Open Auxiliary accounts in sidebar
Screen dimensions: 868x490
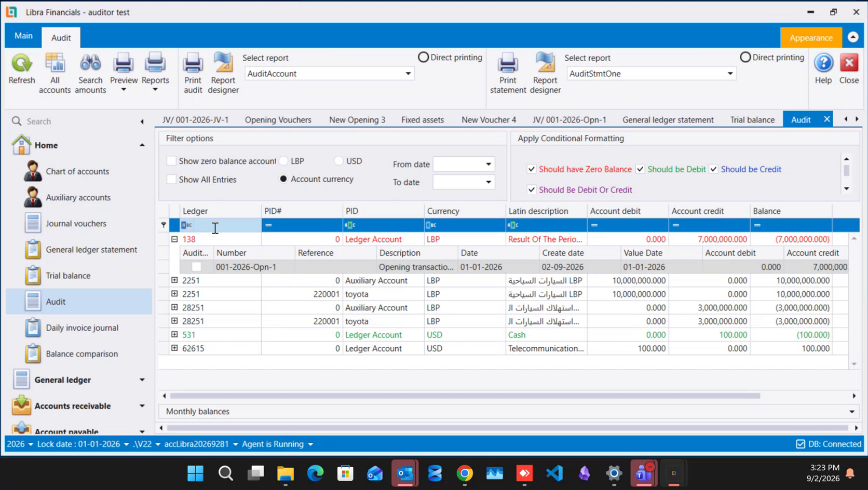click(x=78, y=197)
